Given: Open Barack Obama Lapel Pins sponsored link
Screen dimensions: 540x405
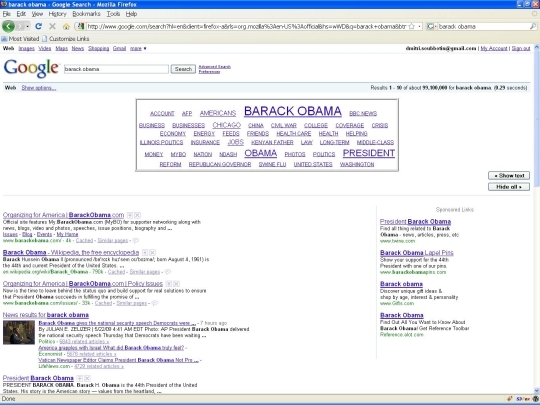Looking at the screenshot, I should click(417, 252).
